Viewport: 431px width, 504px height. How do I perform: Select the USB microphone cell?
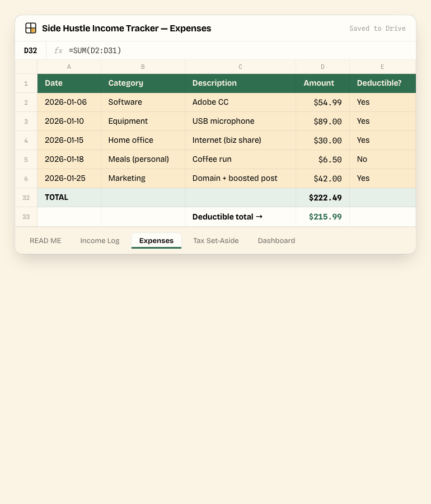[x=240, y=122]
